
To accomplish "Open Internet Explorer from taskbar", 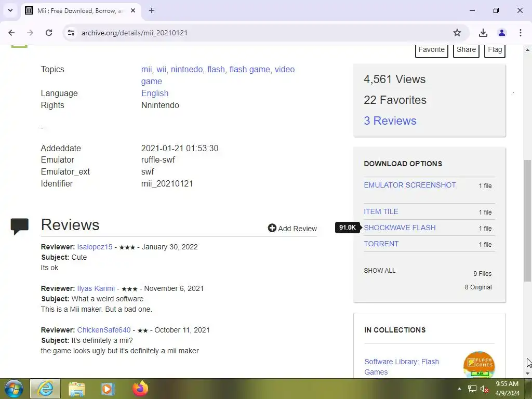I will (x=45, y=389).
